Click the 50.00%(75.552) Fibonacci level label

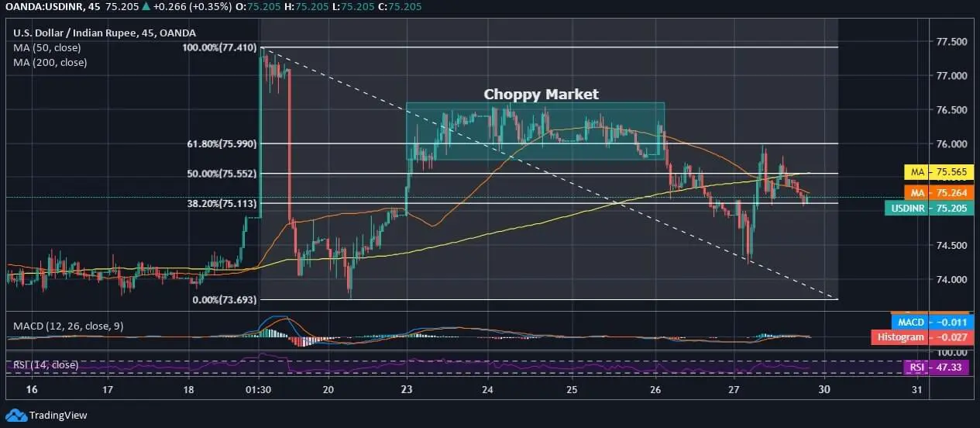tap(222, 173)
